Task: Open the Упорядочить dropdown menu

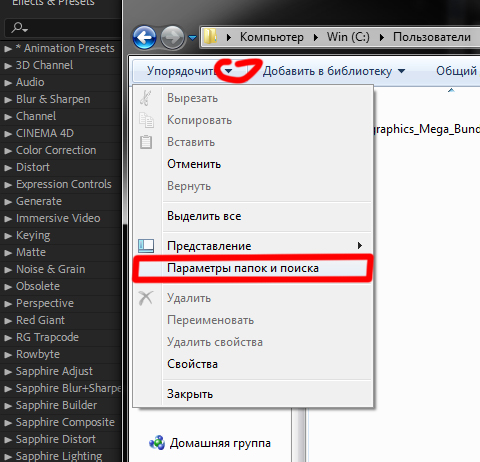Action: [x=189, y=71]
